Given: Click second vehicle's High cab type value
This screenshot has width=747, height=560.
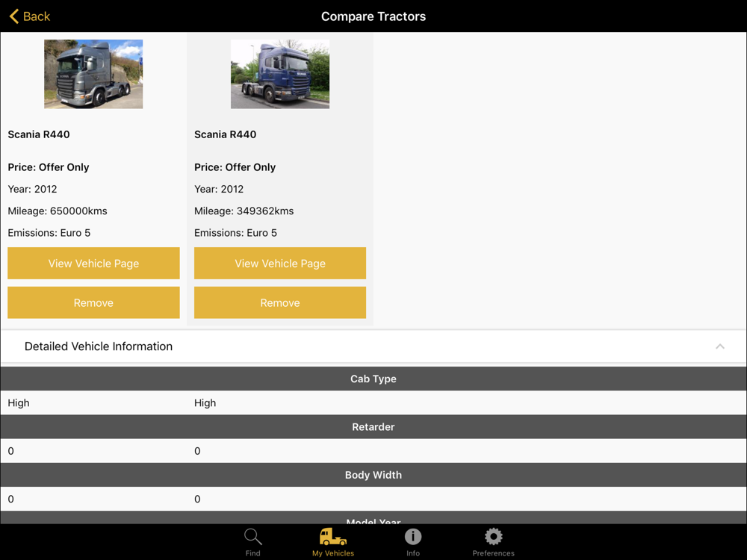Looking at the screenshot, I should click(x=205, y=403).
